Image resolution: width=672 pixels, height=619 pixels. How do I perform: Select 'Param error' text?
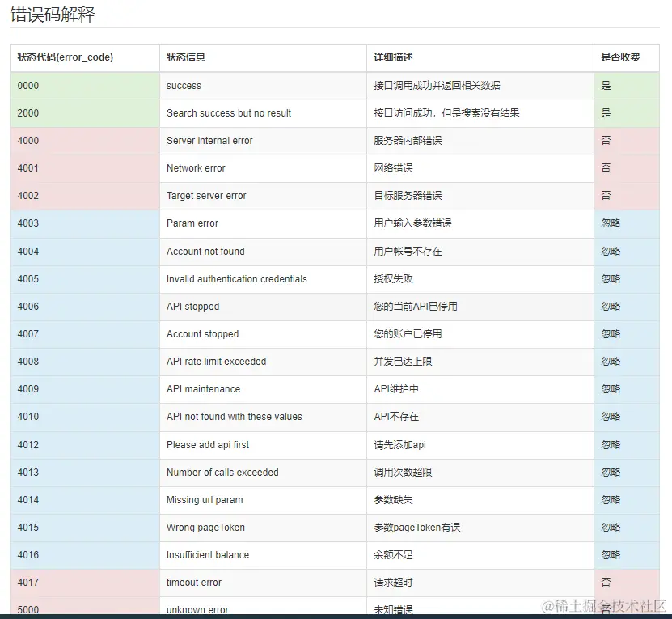coord(192,223)
